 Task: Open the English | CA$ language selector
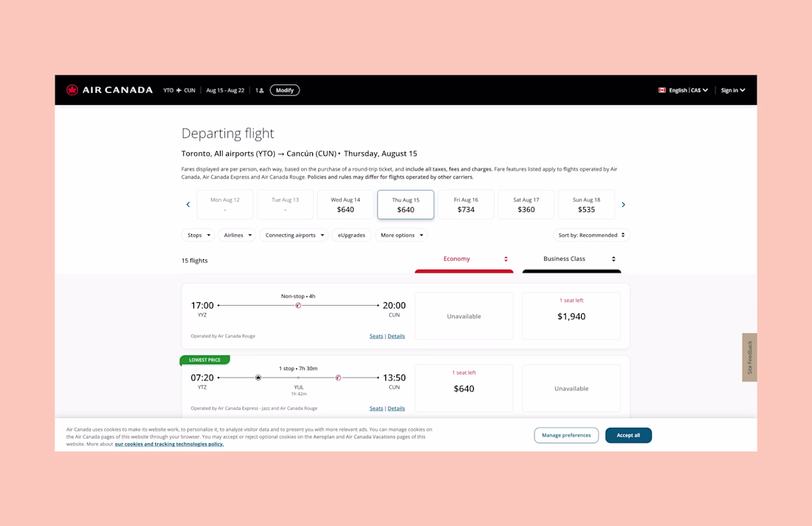coord(683,90)
